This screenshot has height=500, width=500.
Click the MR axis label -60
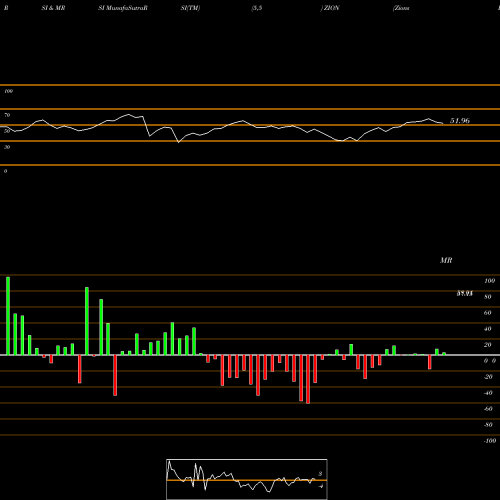488,409
